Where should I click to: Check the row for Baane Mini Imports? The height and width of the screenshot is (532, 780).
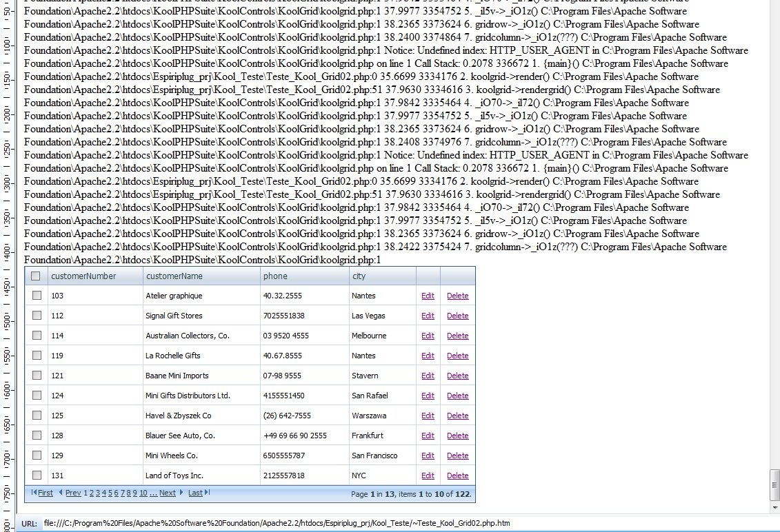(37, 376)
